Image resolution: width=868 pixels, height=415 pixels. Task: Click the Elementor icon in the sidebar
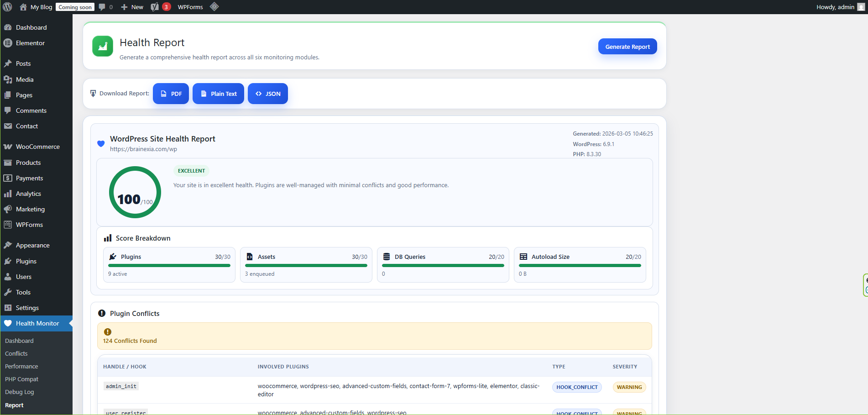(x=8, y=43)
